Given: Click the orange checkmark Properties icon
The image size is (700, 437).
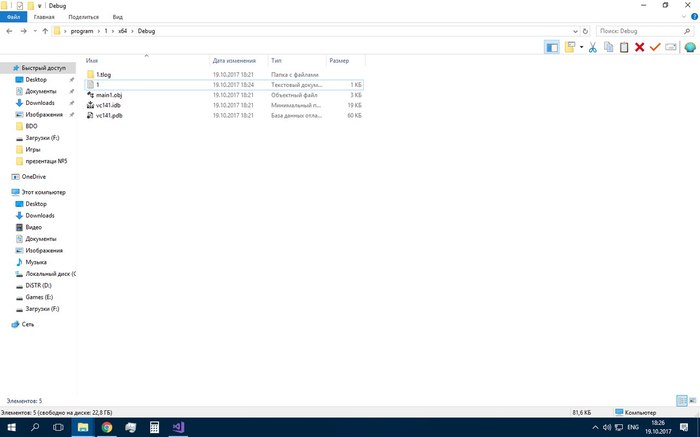Looking at the screenshot, I should coord(655,47).
